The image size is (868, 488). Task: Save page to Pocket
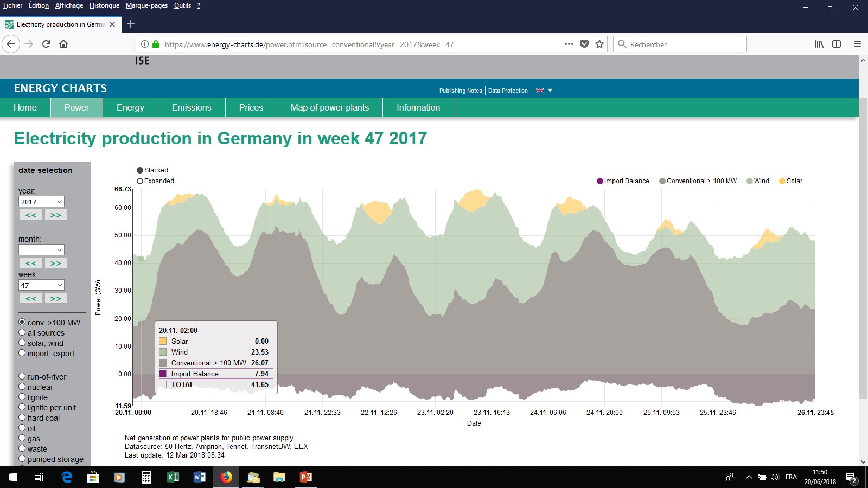click(x=584, y=44)
